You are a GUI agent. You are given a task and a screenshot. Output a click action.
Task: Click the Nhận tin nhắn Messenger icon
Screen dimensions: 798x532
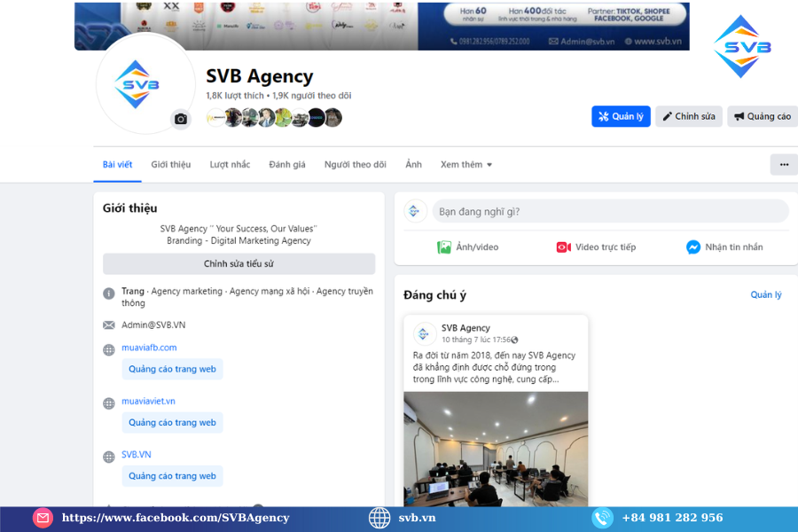pos(693,247)
